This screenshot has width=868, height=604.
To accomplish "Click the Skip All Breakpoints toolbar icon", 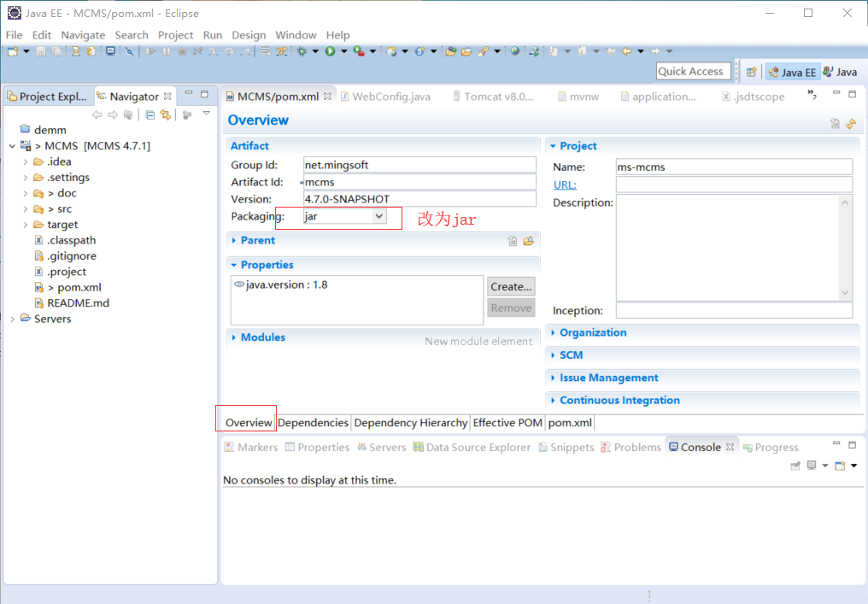I will (x=129, y=51).
